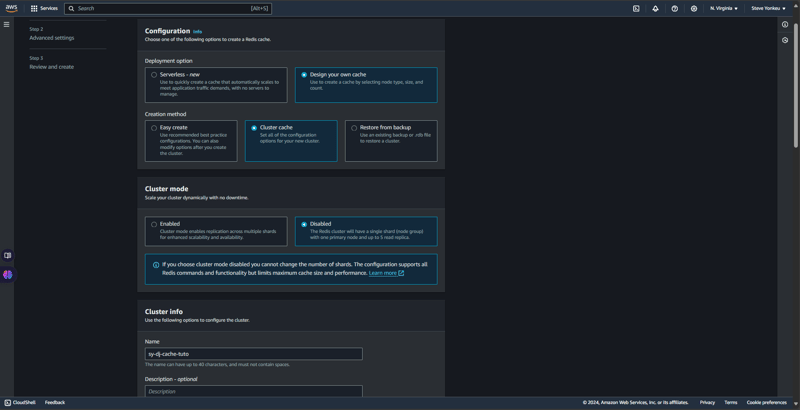Viewport: 800px width, 410px height.
Task: Open the Privacy footer link
Action: (x=707, y=402)
